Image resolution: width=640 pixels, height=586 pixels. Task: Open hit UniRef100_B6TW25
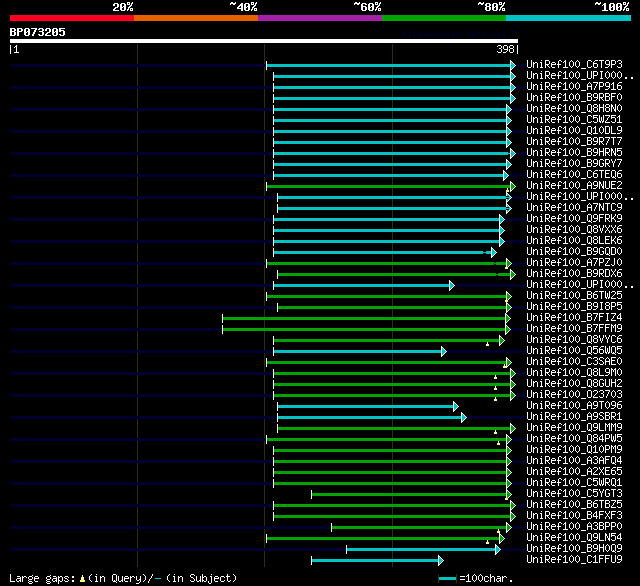(574, 296)
